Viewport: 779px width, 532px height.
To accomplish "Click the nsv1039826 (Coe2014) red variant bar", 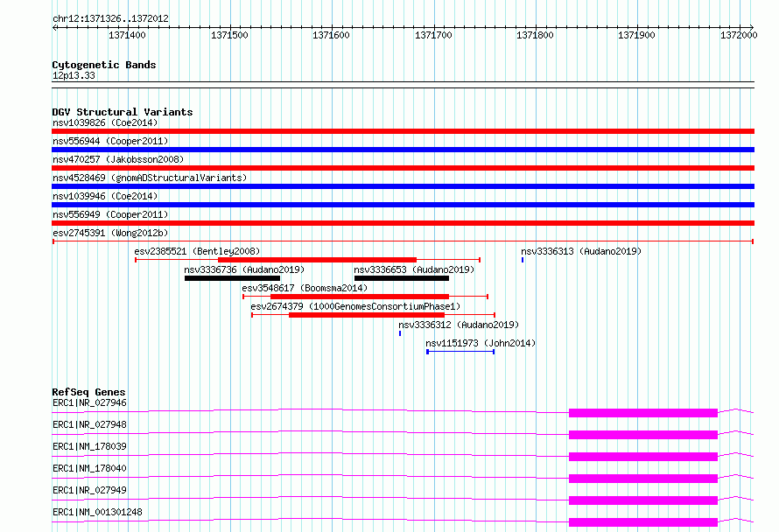I will point(403,131).
